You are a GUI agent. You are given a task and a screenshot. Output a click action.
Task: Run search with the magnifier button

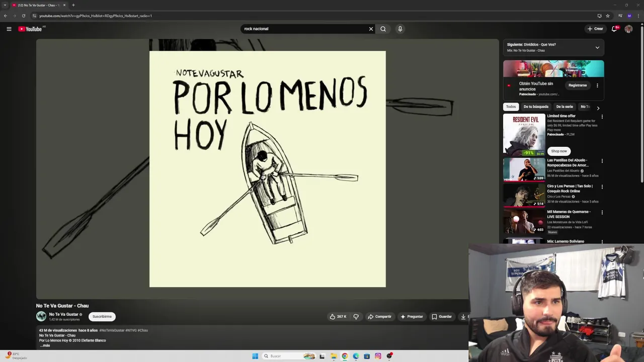(383, 29)
